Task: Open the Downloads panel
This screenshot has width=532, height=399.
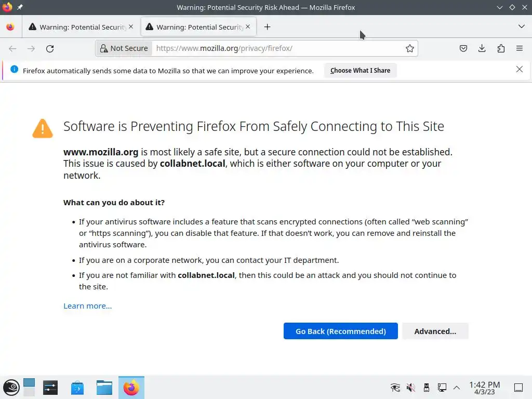Action: [x=482, y=48]
